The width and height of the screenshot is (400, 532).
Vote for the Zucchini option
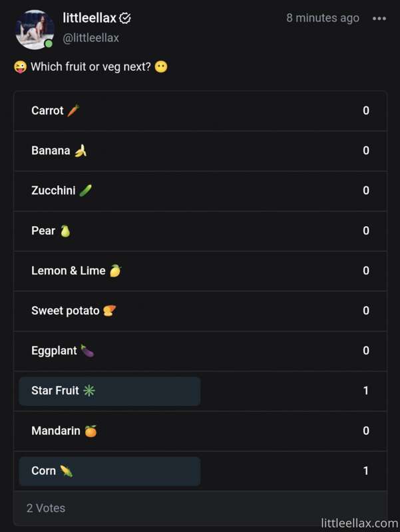point(200,191)
